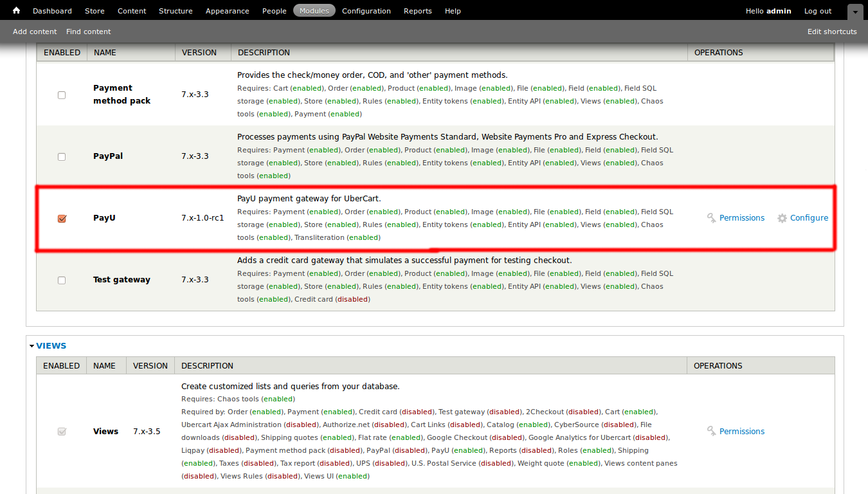
Task: Click the disabled Views module checkbox
Action: [x=62, y=432]
